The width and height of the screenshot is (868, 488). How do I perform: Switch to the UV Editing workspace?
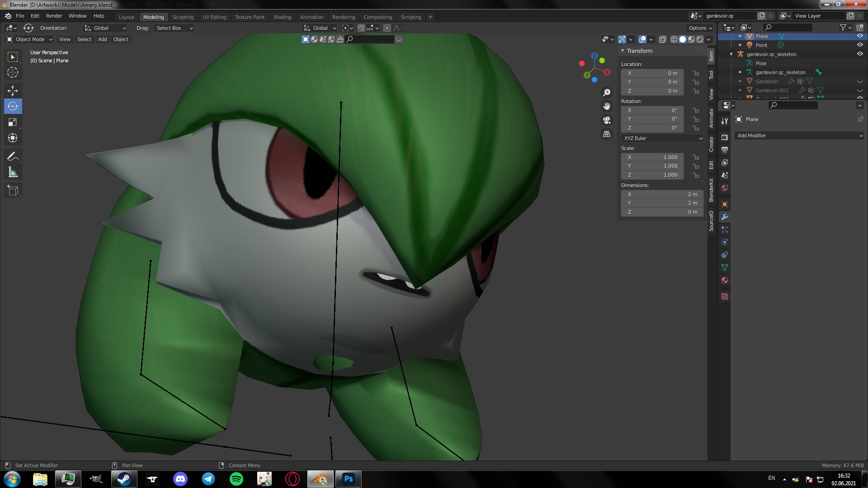[x=214, y=17]
